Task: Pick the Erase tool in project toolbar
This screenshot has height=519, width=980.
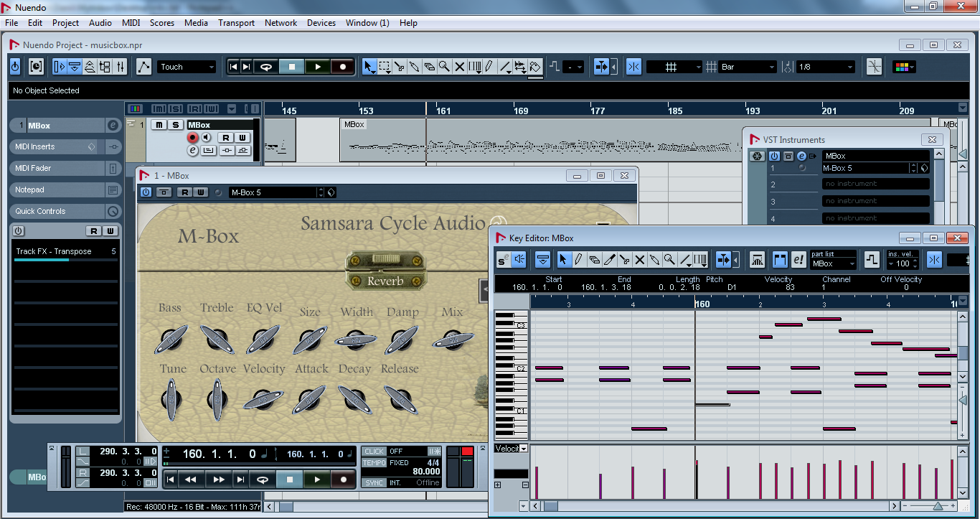Action: [x=430, y=67]
